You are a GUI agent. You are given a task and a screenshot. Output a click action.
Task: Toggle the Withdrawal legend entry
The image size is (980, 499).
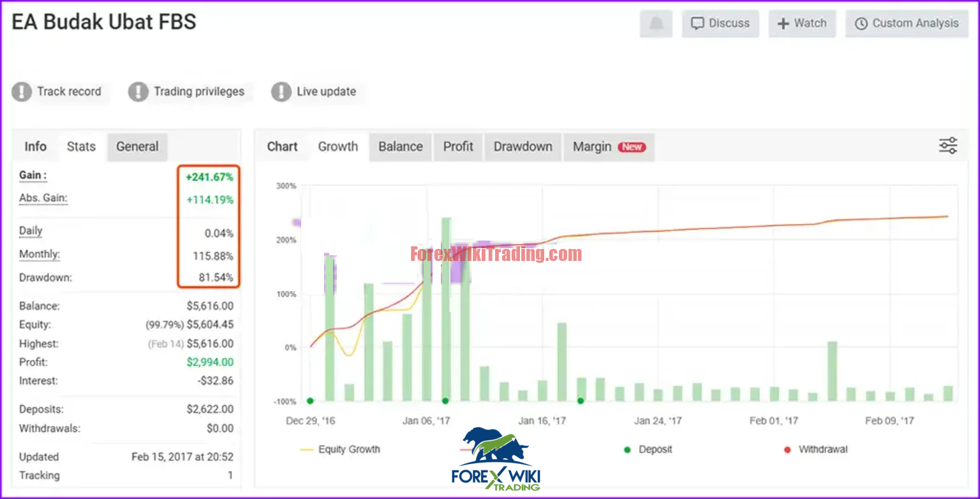[x=815, y=449]
